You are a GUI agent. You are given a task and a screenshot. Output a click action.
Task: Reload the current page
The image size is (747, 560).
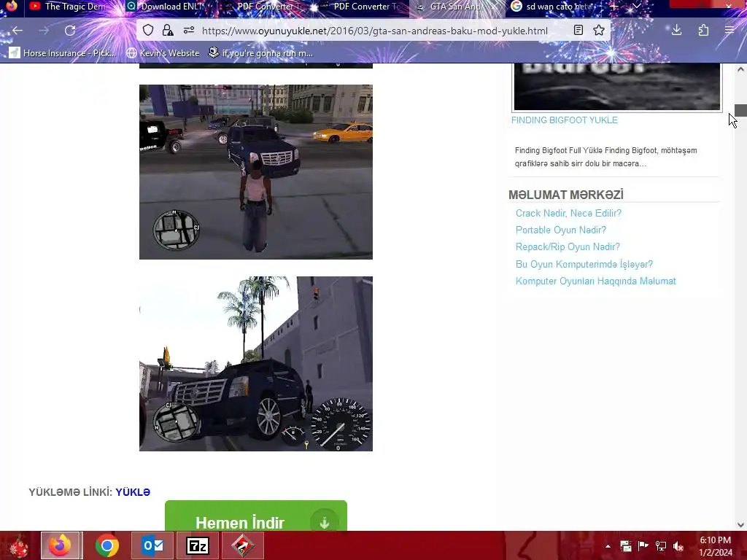pos(70,31)
